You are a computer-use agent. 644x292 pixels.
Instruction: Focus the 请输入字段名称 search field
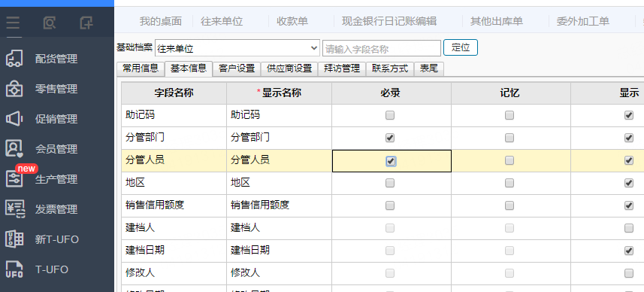point(382,48)
